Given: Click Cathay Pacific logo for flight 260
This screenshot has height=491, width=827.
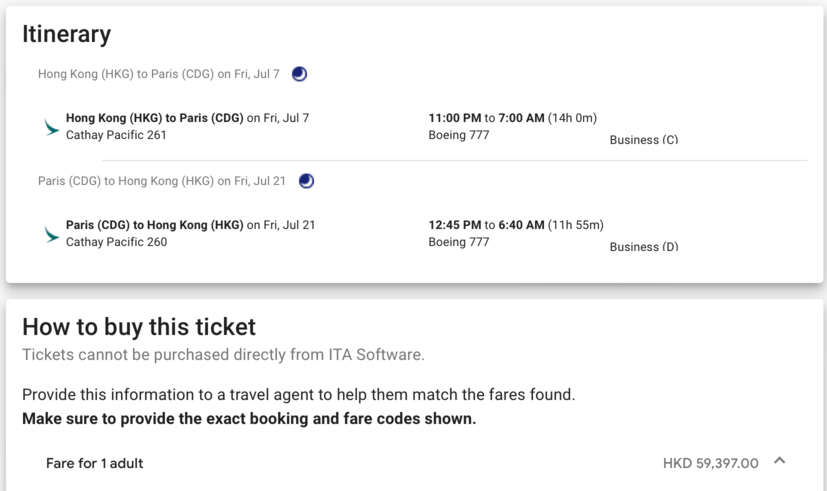Looking at the screenshot, I should [51, 234].
